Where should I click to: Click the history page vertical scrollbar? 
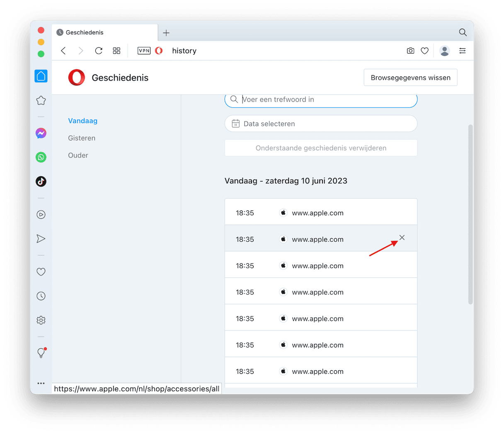point(470,214)
